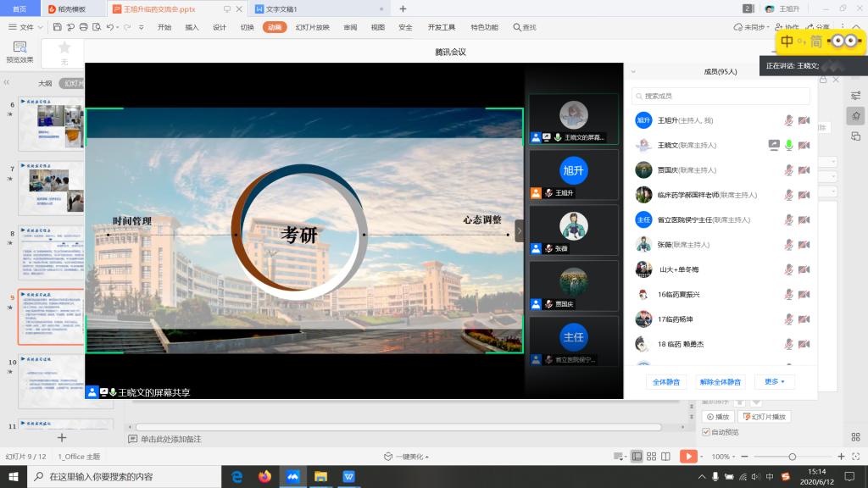Click the Save icon in quick toolbar
Image resolution: width=868 pixels, height=488 pixels.
point(57,27)
